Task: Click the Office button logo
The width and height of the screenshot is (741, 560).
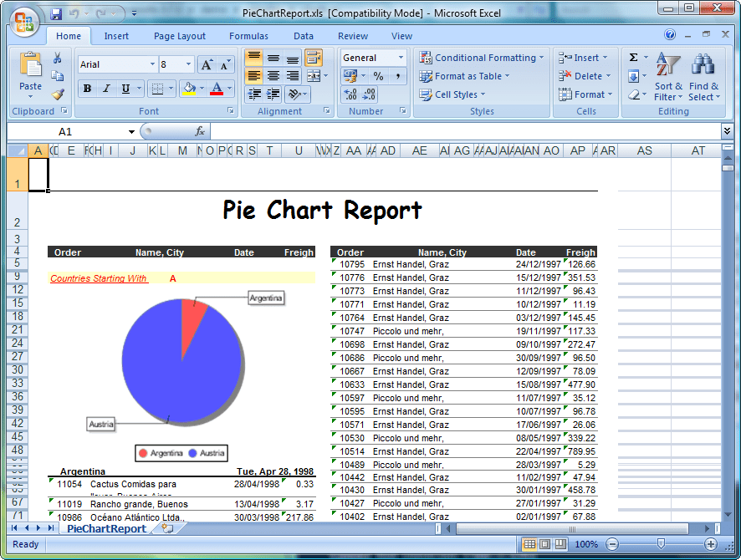Action: pos(23,22)
